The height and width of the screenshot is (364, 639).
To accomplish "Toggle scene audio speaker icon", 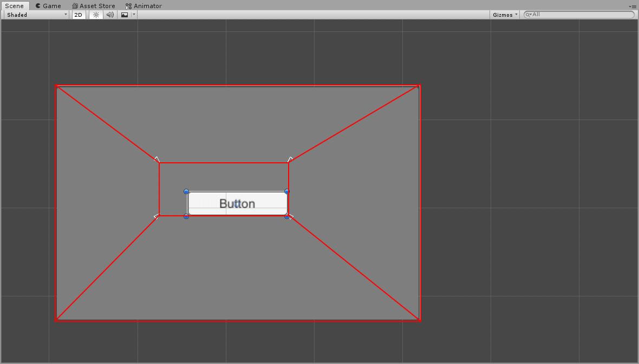I will coord(110,15).
